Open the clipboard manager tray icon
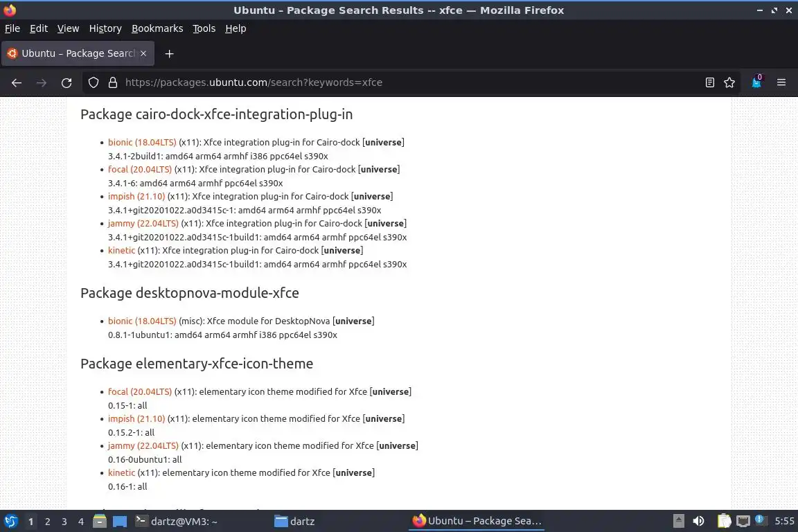 (x=724, y=522)
